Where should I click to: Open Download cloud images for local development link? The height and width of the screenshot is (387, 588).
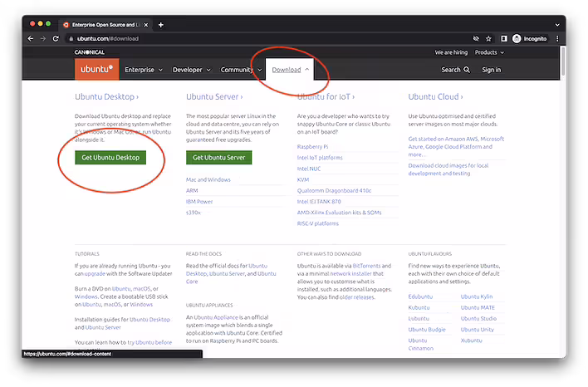(x=448, y=169)
